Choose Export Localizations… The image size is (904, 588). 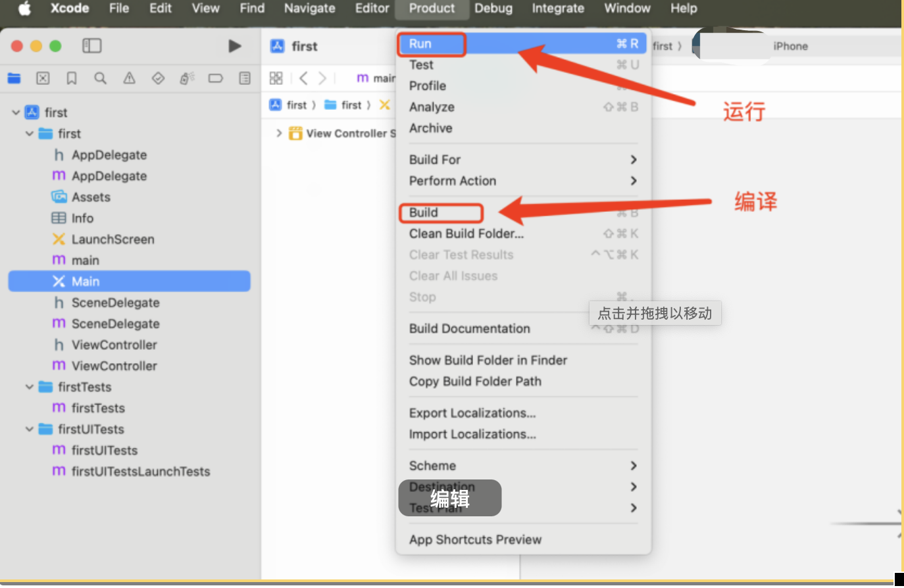point(523,413)
